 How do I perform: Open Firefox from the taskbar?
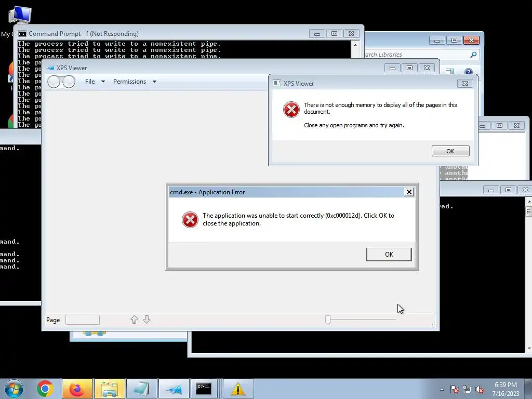click(77, 389)
